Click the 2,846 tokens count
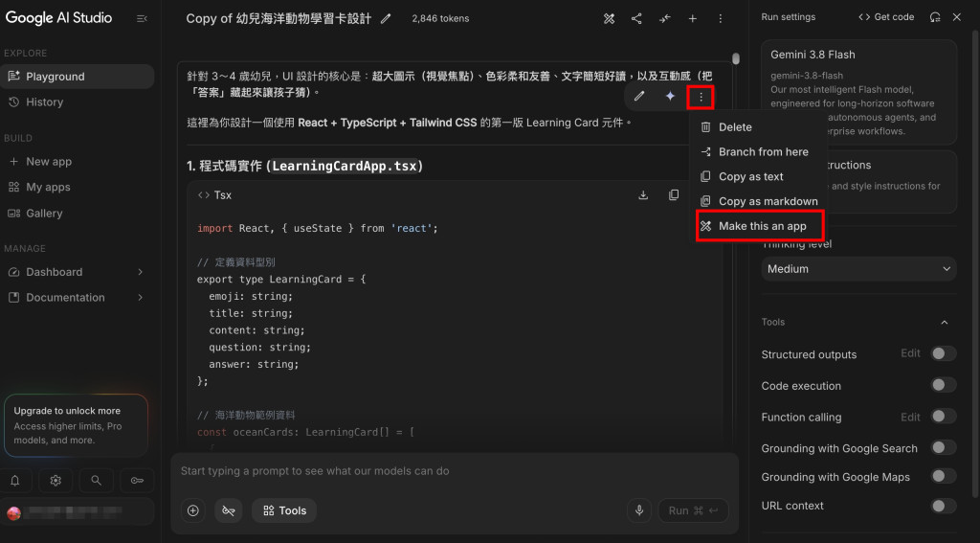 pyautogui.click(x=440, y=19)
